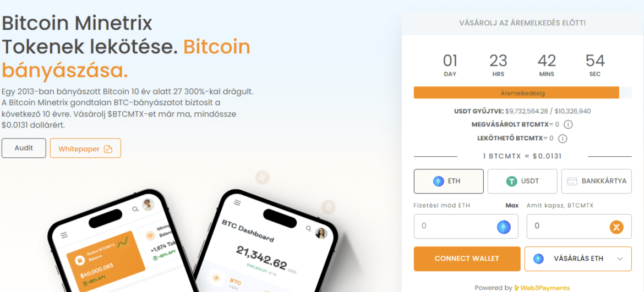644x292 pixels.
Task: Click the info icon beside LEKÖTHETŐ BTCMTX
Action: (563, 138)
